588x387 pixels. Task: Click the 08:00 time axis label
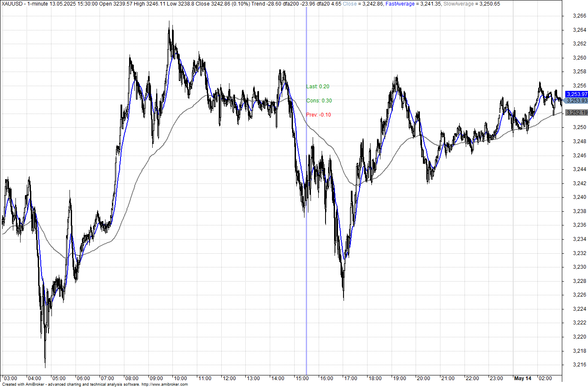pos(132,378)
